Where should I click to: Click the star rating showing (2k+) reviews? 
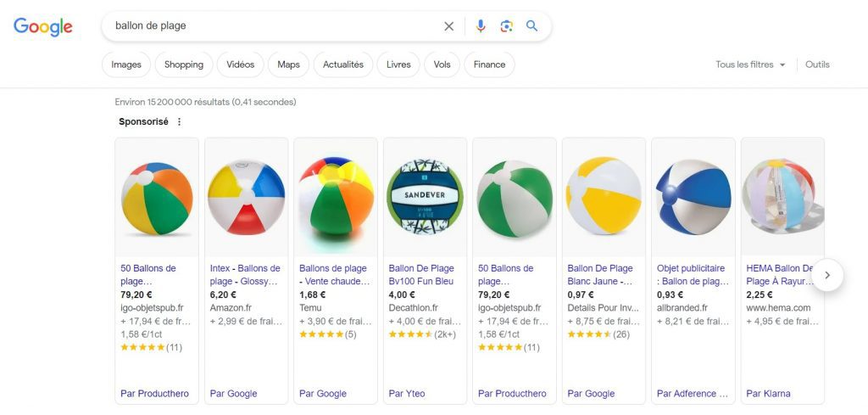[422, 334]
